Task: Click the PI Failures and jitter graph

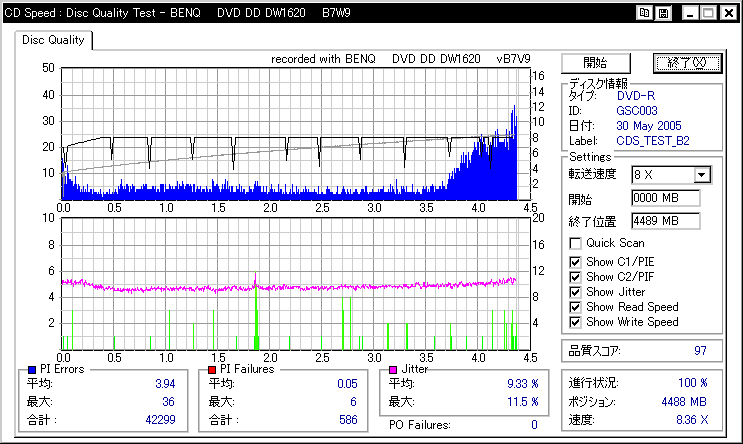Action: 295,284
